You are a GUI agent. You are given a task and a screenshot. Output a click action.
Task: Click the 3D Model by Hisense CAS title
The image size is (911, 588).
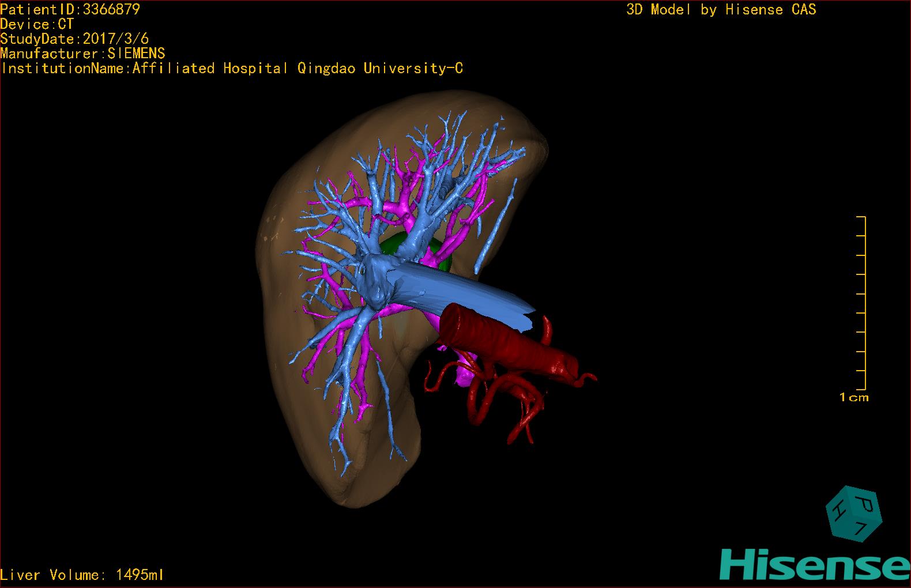tap(721, 9)
